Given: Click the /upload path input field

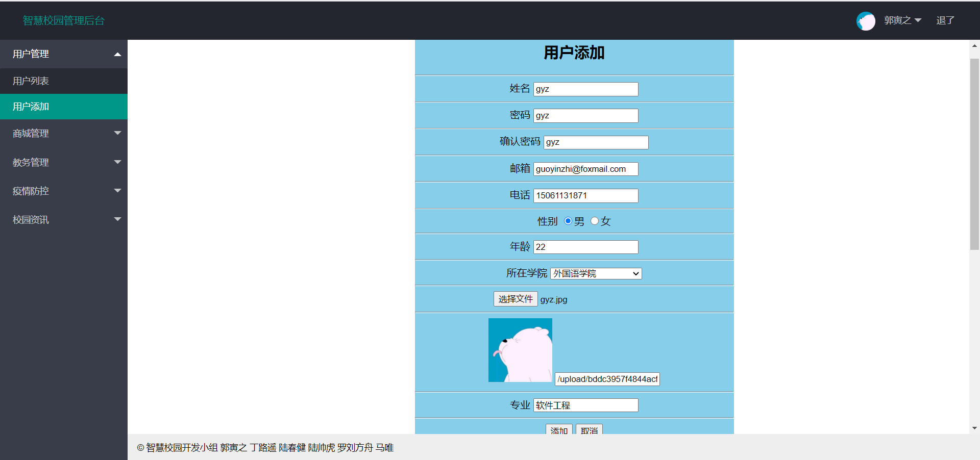Looking at the screenshot, I should point(607,379).
